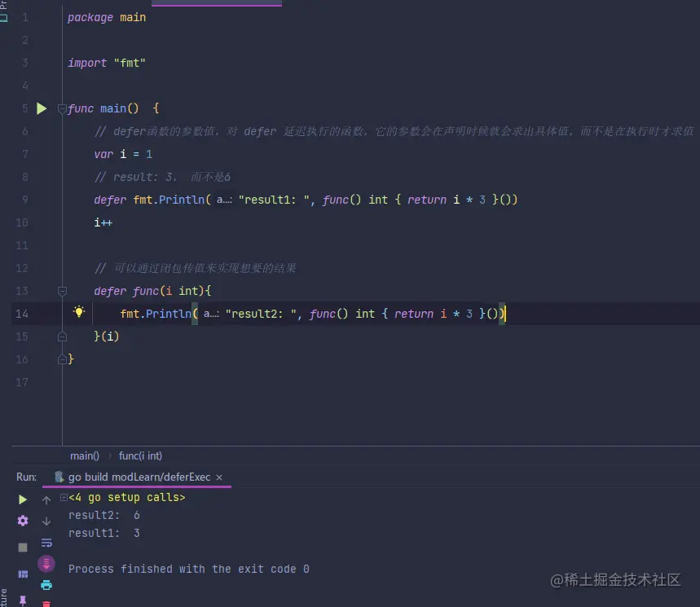This screenshot has height=607, width=700.
Task: Pin the run tab
Action: [x=23, y=600]
